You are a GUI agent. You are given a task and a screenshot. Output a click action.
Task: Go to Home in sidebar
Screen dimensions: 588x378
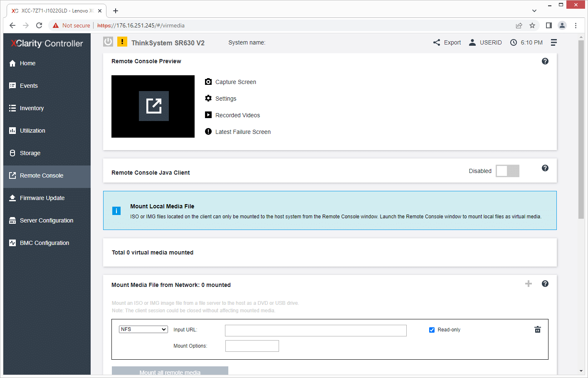pos(47,63)
